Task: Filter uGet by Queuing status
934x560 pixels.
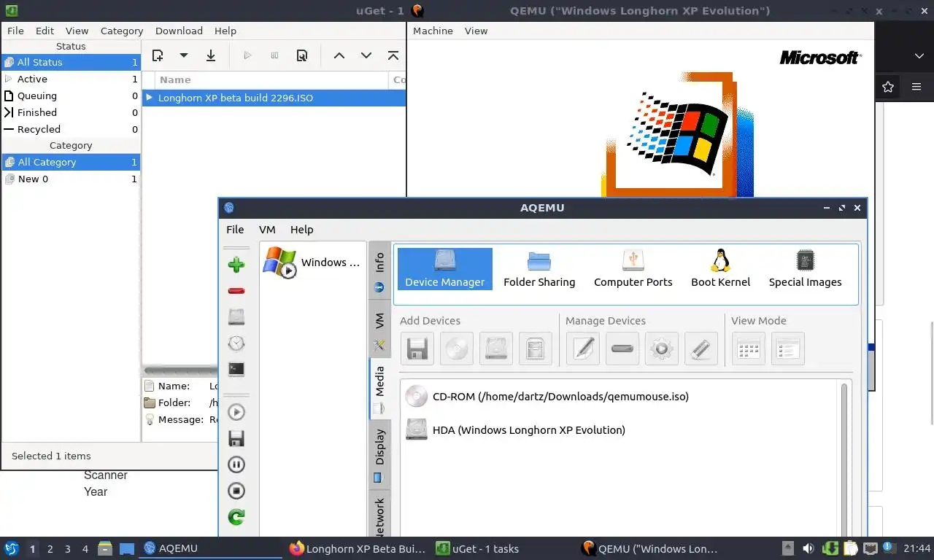Action: [x=71, y=96]
